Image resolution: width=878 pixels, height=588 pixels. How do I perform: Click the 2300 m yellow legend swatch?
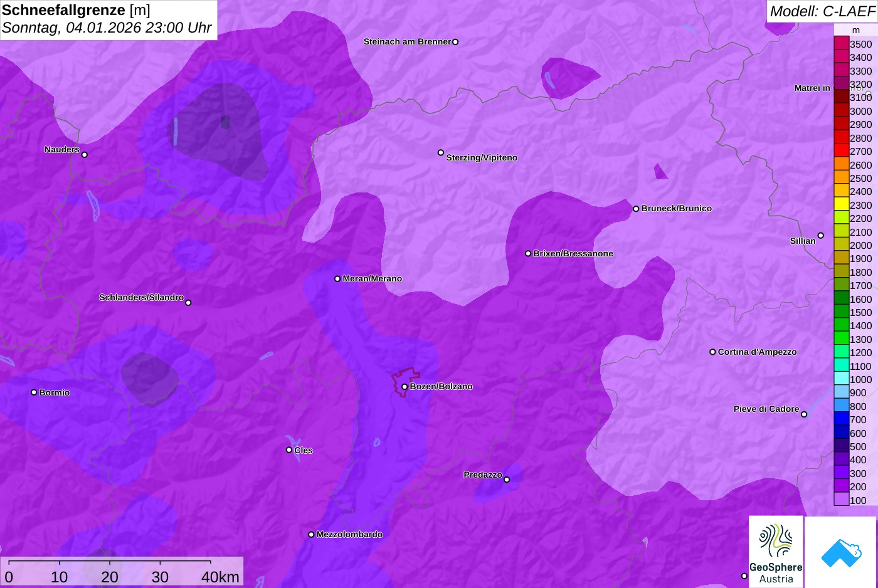[x=841, y=204]
